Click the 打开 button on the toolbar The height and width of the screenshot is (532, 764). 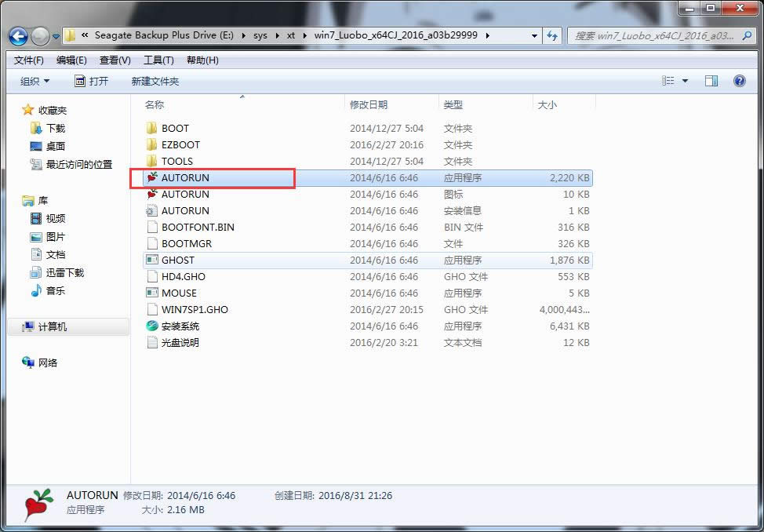pyautogui.click(x=93, y=80)
